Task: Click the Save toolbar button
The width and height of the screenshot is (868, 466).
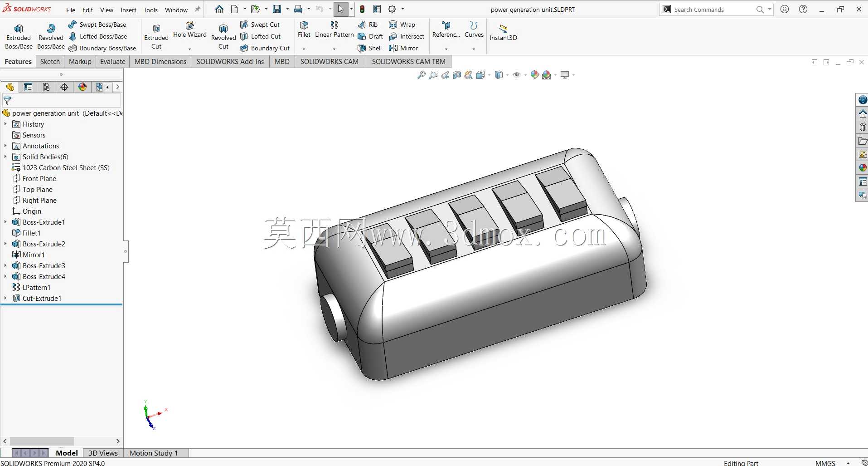Action: pos(277,9)
